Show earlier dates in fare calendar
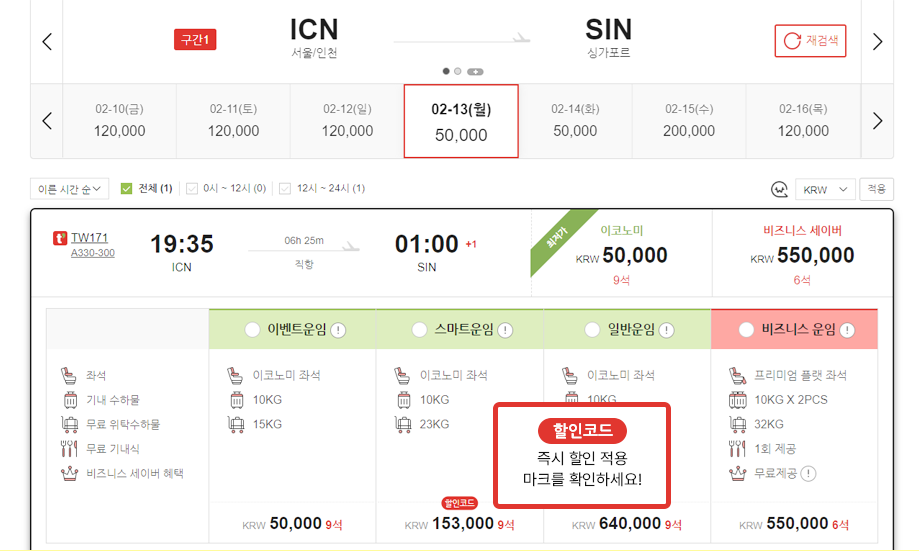This screenshot has width=919, height=551. 47,121
